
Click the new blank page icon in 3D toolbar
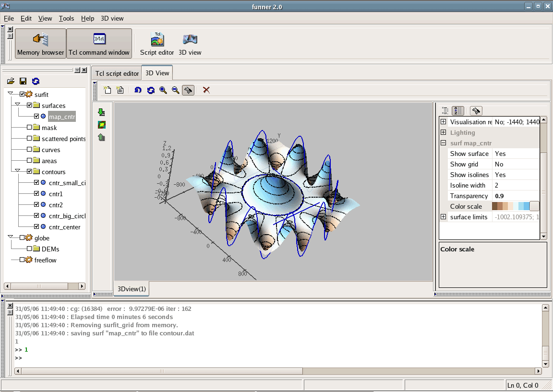(108, 90)
